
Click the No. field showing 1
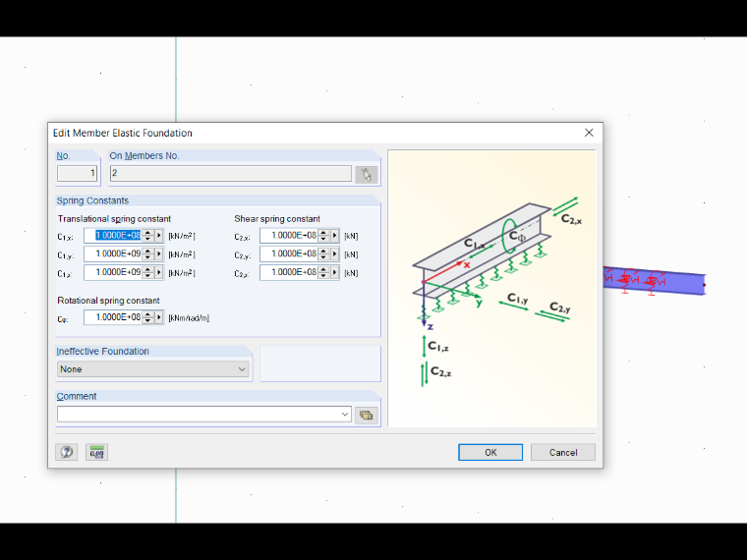point(78,173)
